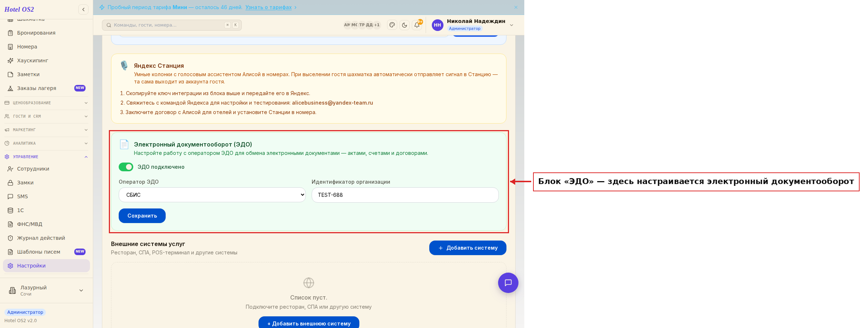Viewport: 868px width, 328px height.
Task: Click the Лазурный hotel building icon
Action: point(12,290)
